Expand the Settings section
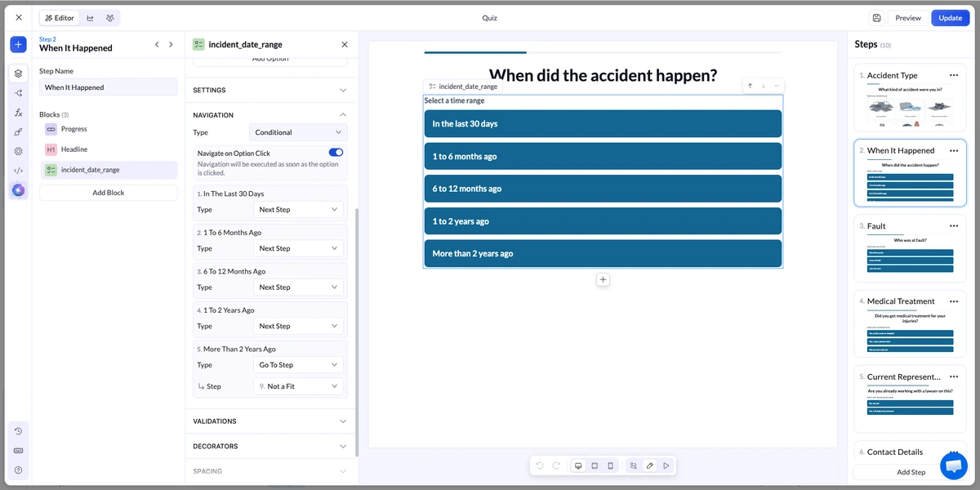The image size is (980, 490). pyautogui.click(x=270, y=90)
